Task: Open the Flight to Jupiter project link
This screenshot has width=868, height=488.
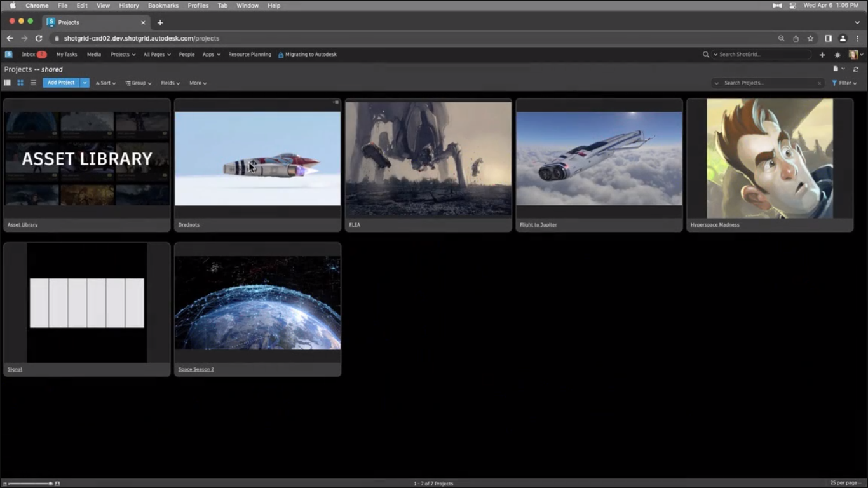Action: click(538, 225)
